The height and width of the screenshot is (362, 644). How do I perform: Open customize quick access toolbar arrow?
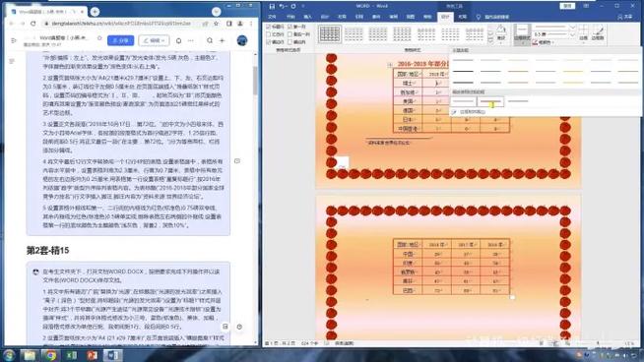point(303,6)
